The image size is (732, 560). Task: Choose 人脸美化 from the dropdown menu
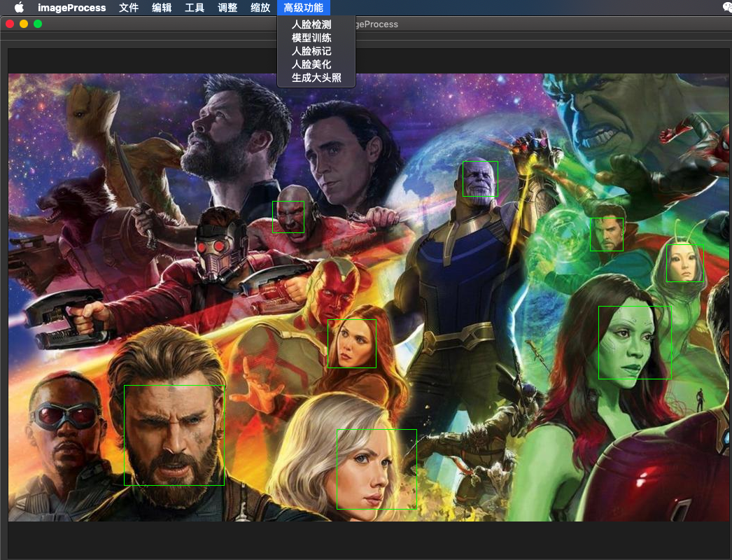tap(311, 64)
